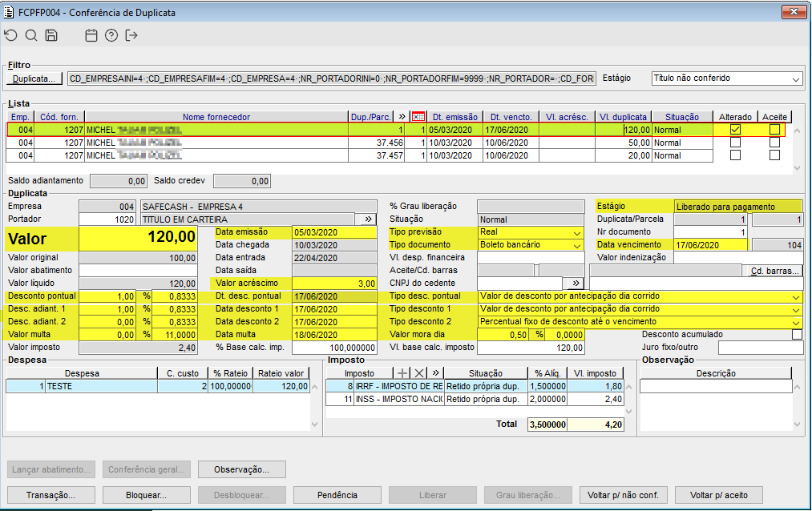The width and height of the screenshot is (812, 511).
Task: Open the calendar toolbar icon
Action: (91, 35)
